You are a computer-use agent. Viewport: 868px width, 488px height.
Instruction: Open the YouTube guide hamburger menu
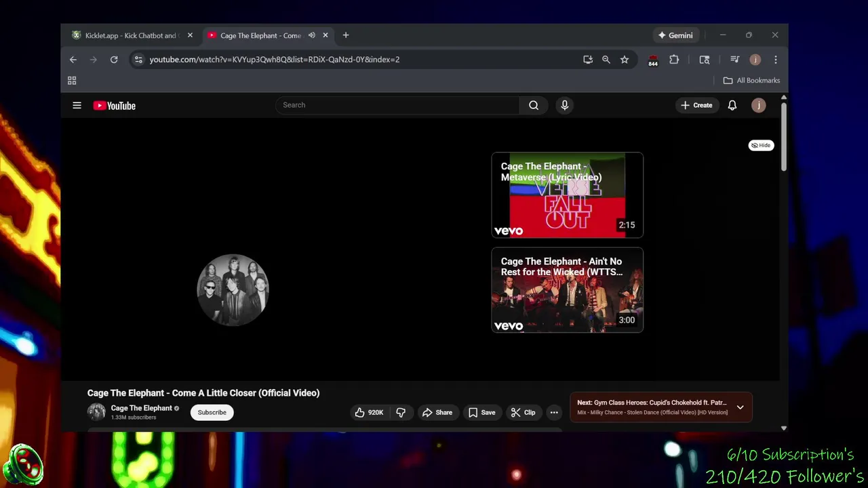pyautogui.click(x=77, y=105)
